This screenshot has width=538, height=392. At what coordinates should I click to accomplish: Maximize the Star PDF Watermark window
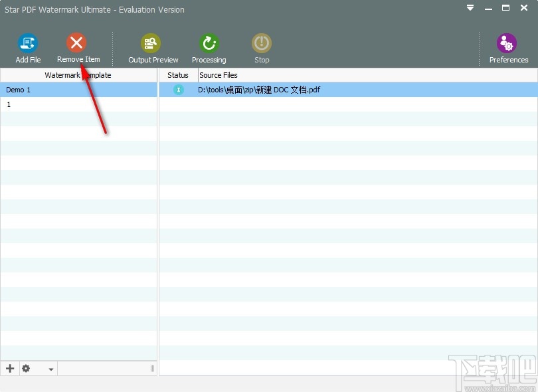(505, 7)
